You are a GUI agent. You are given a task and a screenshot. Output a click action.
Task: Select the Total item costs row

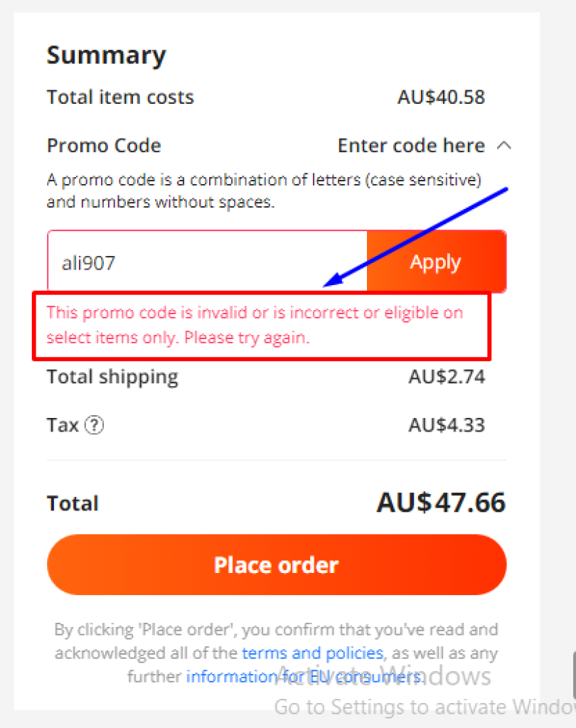pyautogui.click(x=119, y=97)
